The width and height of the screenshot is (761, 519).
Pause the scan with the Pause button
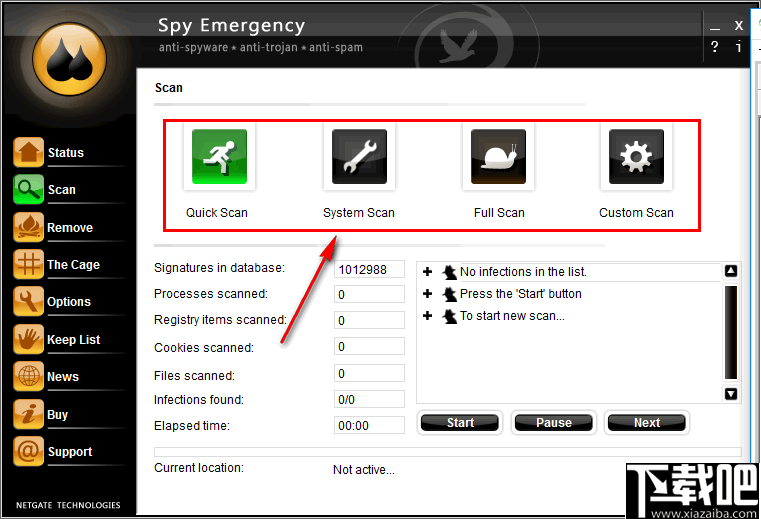tap(553, 422)
